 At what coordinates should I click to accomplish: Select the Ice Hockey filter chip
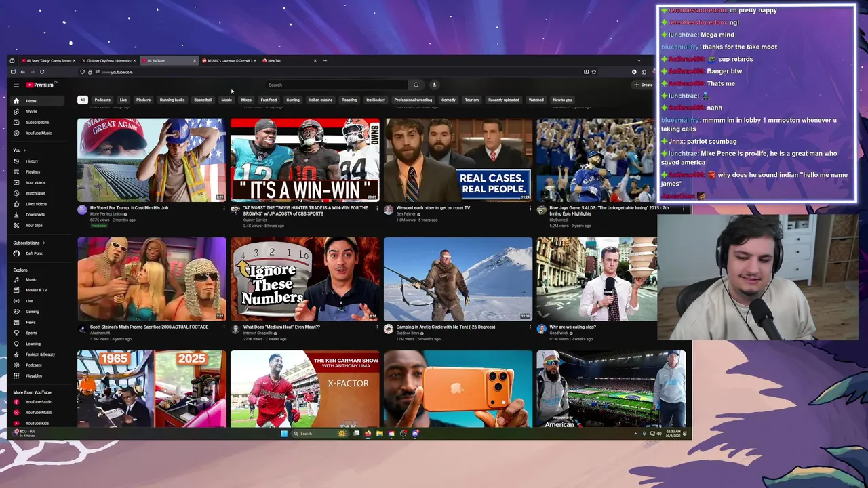click(x=376, y=100)
